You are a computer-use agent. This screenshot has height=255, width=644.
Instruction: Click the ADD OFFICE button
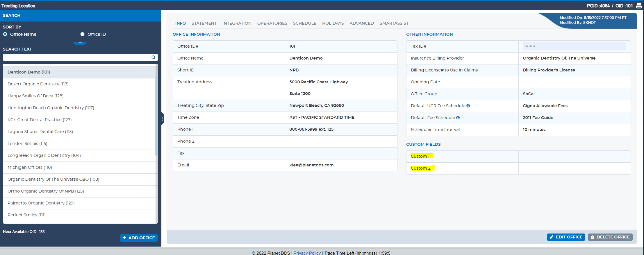point(139,238)
